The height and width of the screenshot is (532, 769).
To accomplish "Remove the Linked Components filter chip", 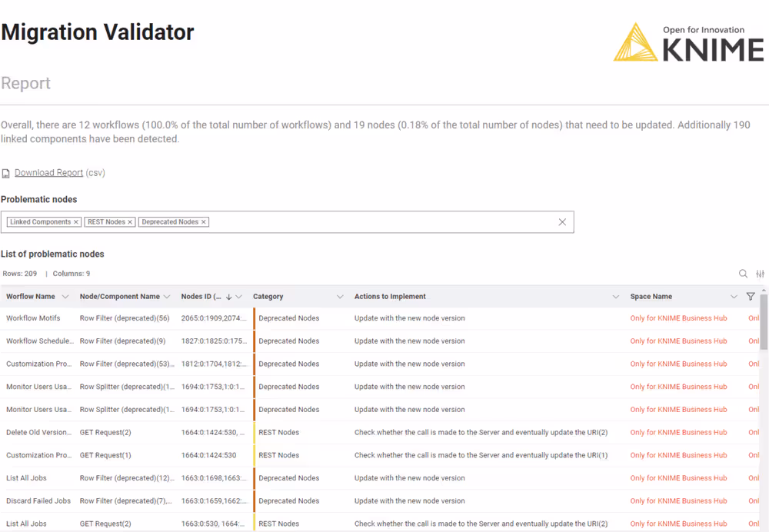I will [76, 221].
